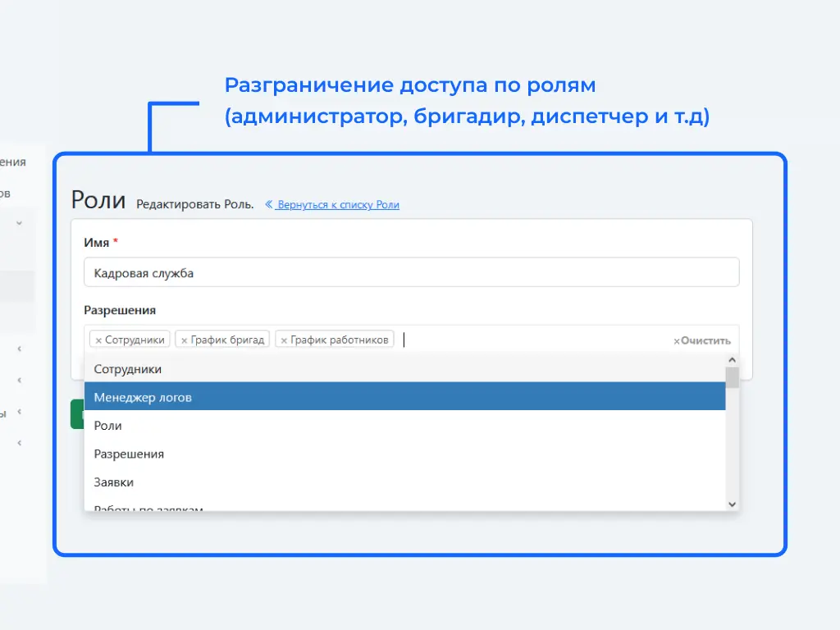Focus the Имя field with Кадровая служба
This screenshot has height=630, width=840.
411,273
